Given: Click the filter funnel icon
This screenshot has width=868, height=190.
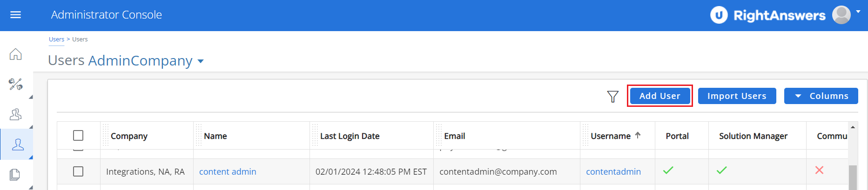Looking at the screenshot, I should pyautogui.click(x=612, y=97).
